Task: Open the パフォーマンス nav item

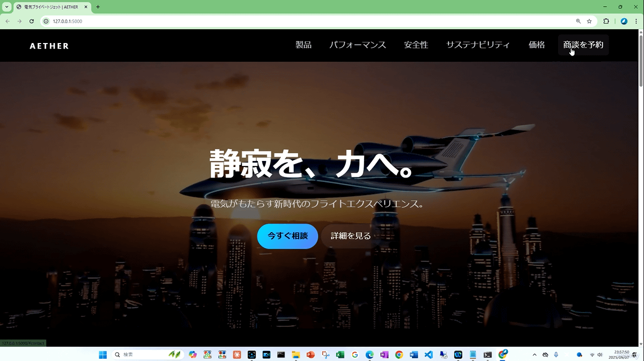Action: click(x=358, y=45)
